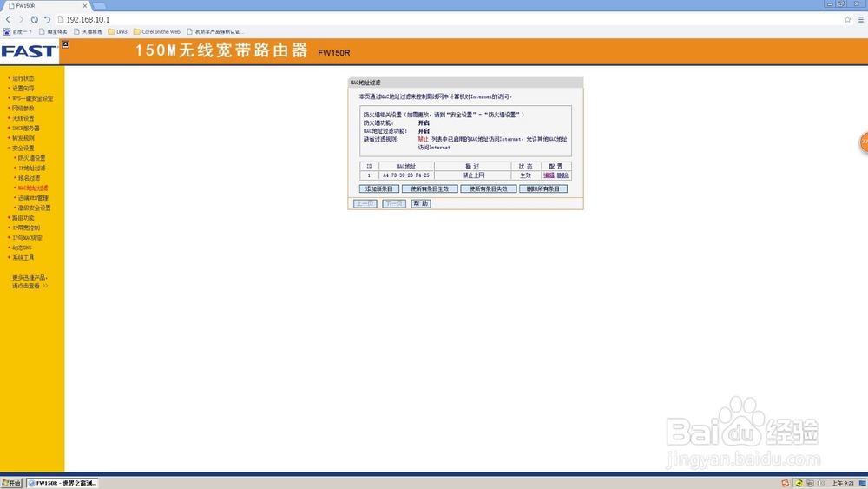The height and width of the screenshot is (489, 868).
Task: Open 远端WEB管理 in the sidebar
Action: (x=33, y=198)
